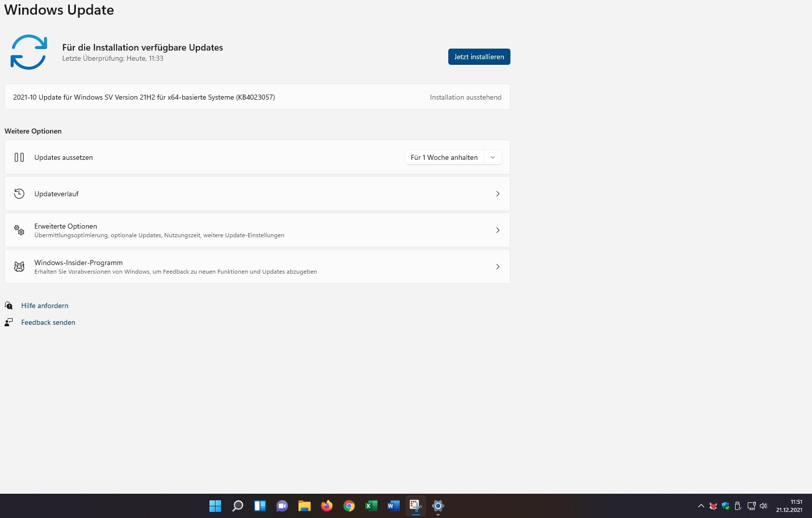The height and width of the screenshot is (518, 812).
Task: Open Teams Chat from the taskbar
Action: tap(282, 506)
